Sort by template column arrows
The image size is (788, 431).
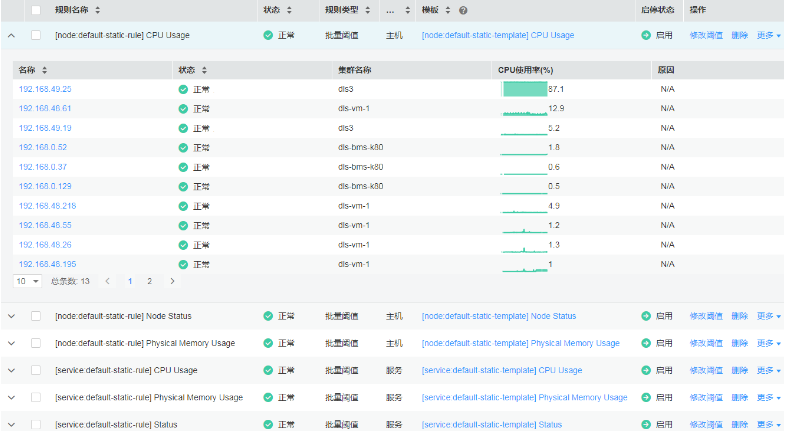[447, 10]
